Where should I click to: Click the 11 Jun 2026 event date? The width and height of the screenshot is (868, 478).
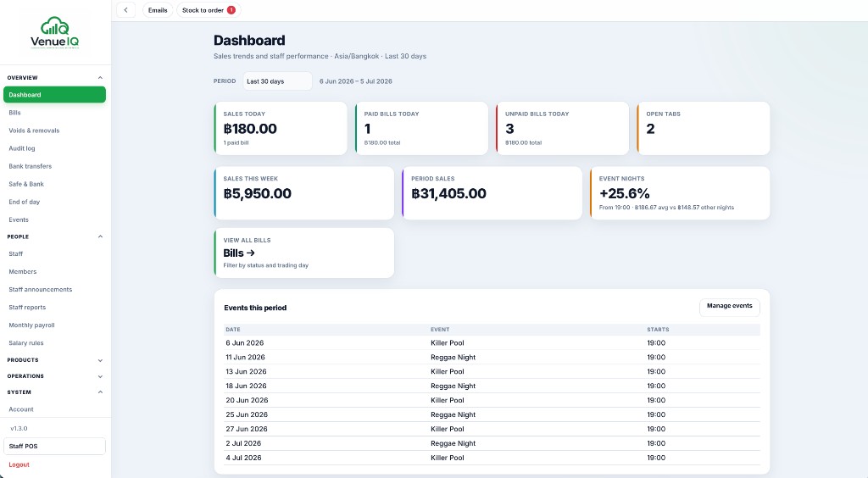(x=245, y=358)
